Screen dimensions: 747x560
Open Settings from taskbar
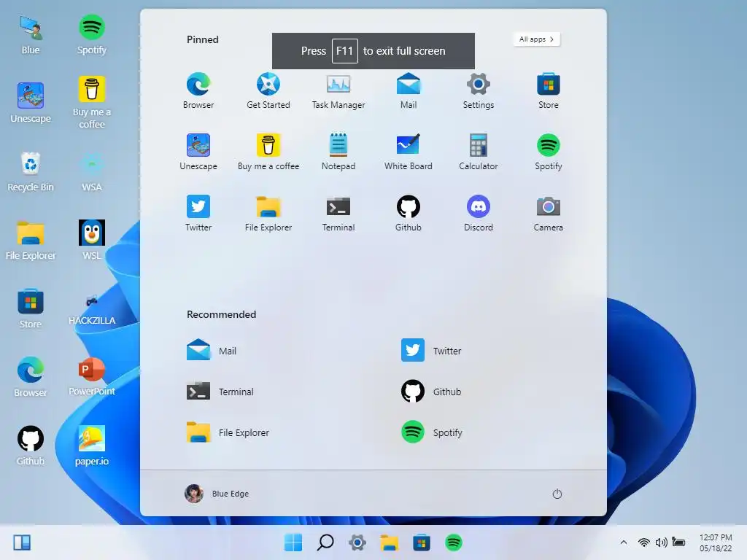[357, 542]
